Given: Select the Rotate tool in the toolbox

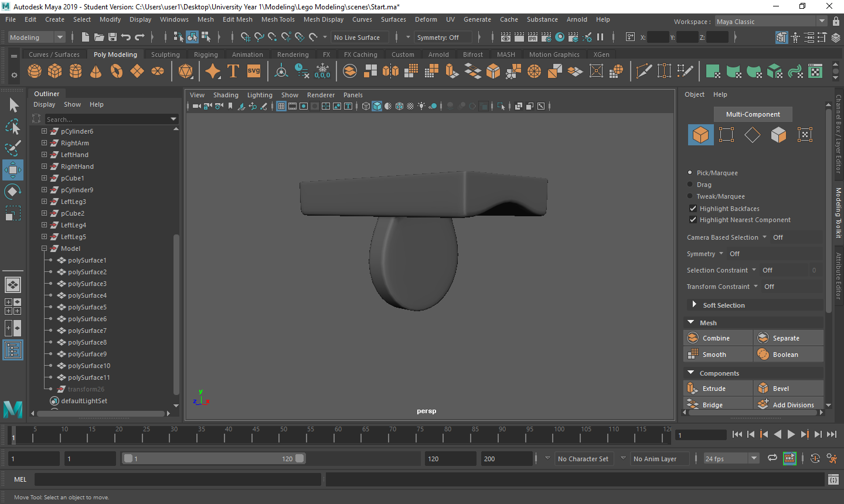Looking at the screenshot, I should point(12,192).
